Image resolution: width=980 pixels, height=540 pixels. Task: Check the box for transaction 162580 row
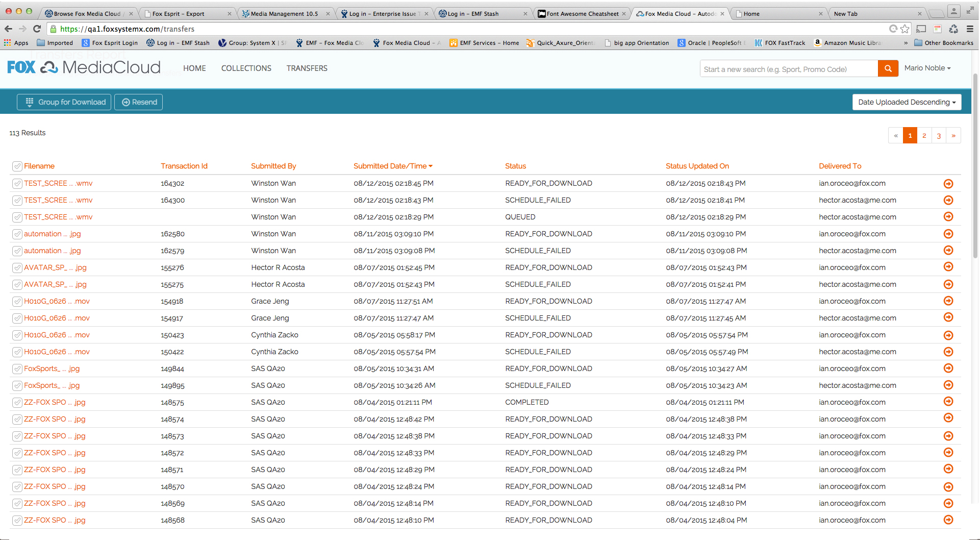[17, 234]
